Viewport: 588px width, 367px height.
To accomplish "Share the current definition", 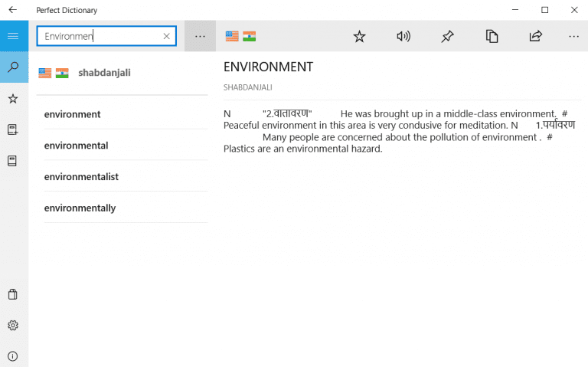I will 536,36.
